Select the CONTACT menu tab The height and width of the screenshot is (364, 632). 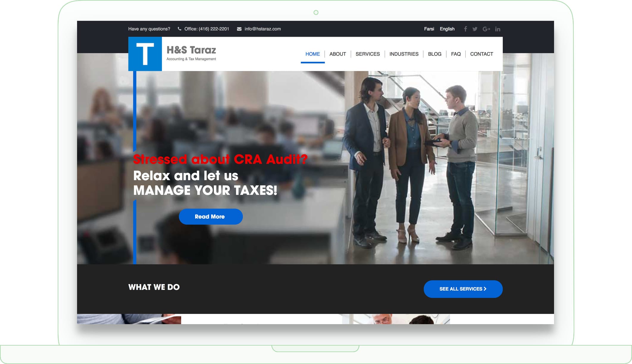point(482,54)
